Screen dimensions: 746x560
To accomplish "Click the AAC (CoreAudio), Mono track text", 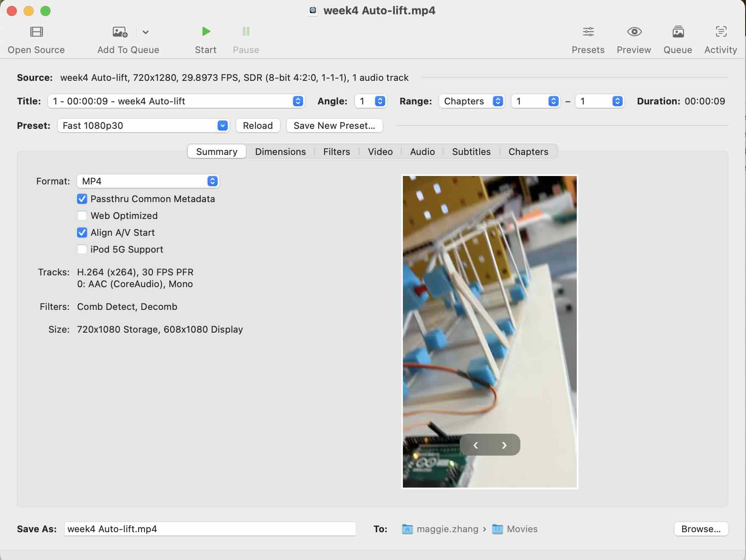I will point(135,284).
